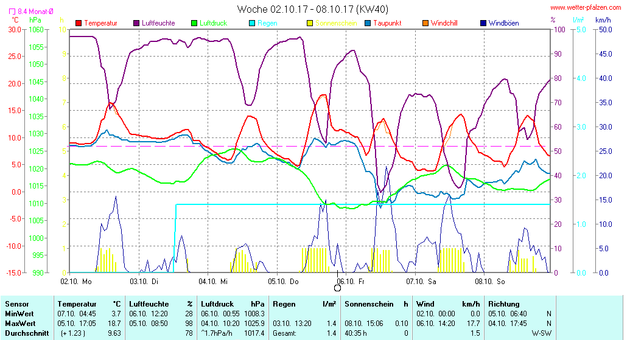The width and height of the screenshot is (644, 340).
Task: Click the Sonnenschein h table column header
Action: tap(376, 304)
